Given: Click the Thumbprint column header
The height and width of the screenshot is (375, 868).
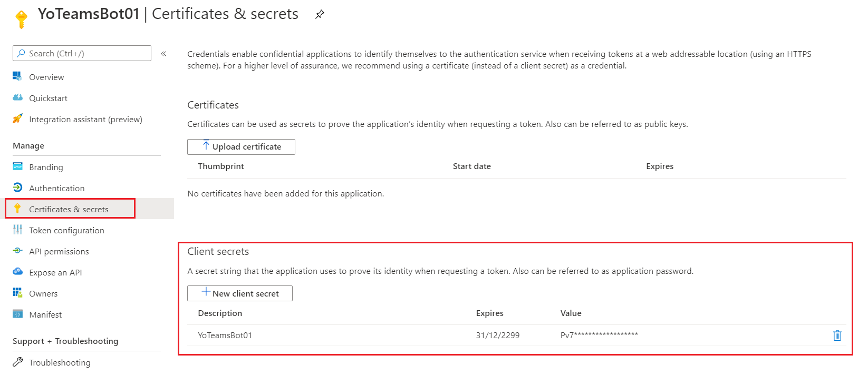Looking at the screenshot, I should 221,166.
